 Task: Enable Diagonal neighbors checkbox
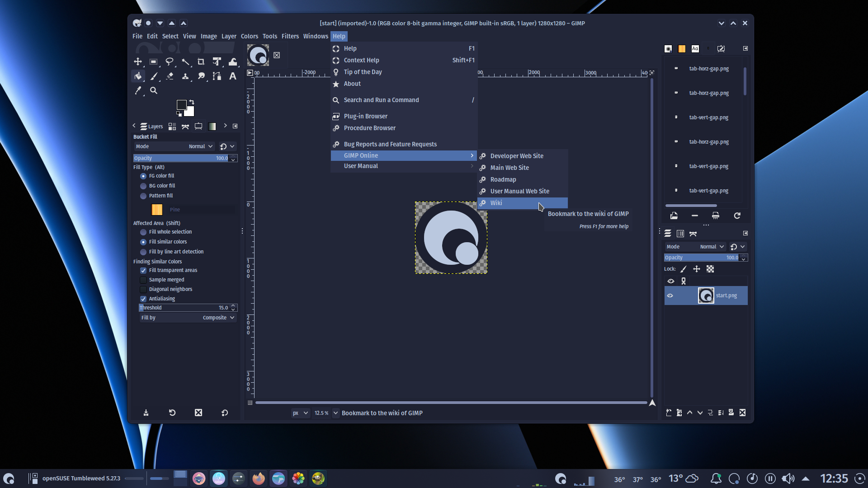tap(143, 290)
